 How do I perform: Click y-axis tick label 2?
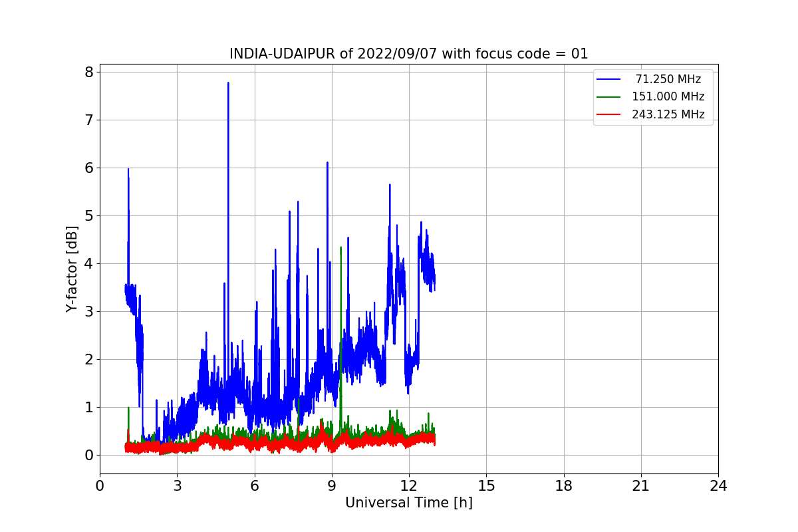[x=88, y=359]
